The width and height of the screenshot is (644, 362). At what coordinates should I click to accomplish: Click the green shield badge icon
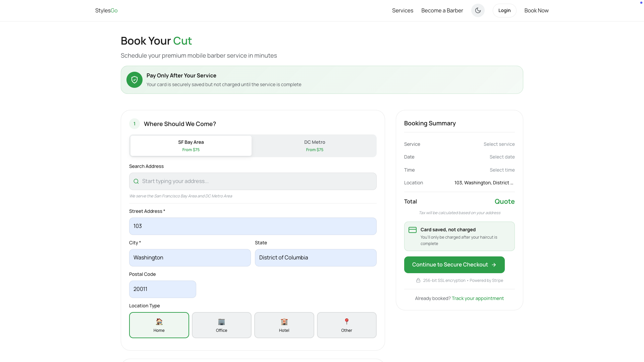(x=135, y=80)
